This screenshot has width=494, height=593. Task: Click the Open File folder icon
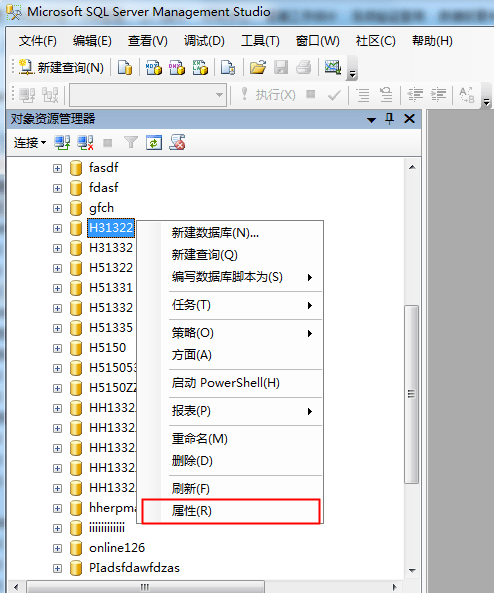click(258, 68)
